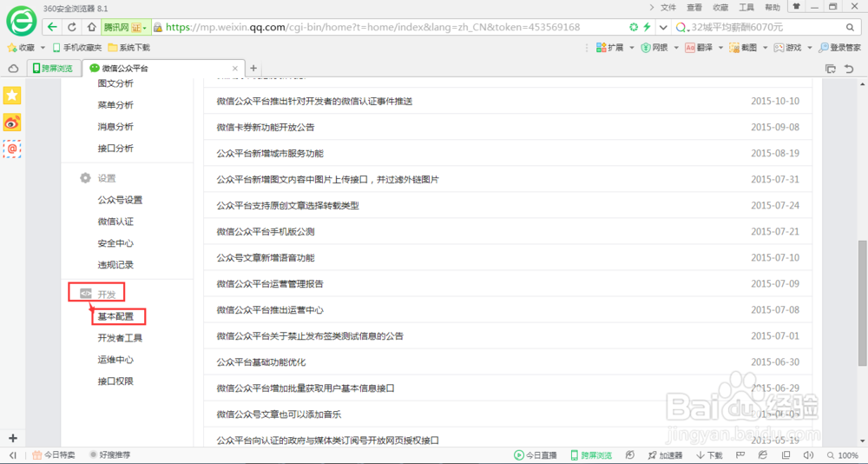
Task: Open 公众号设置 in settings menu
Action: [x=120, y=200]
